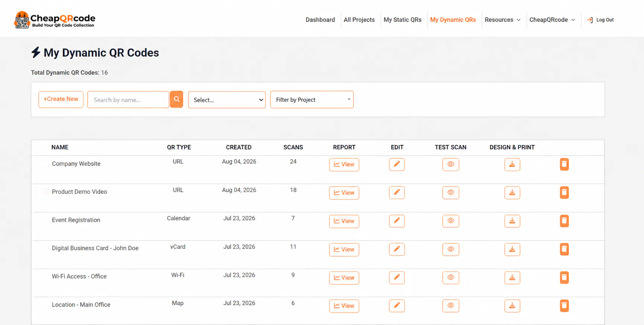Select My Dynamic QRs tab
The width and height of the screenshot is (644, 325).
[453, 20]
